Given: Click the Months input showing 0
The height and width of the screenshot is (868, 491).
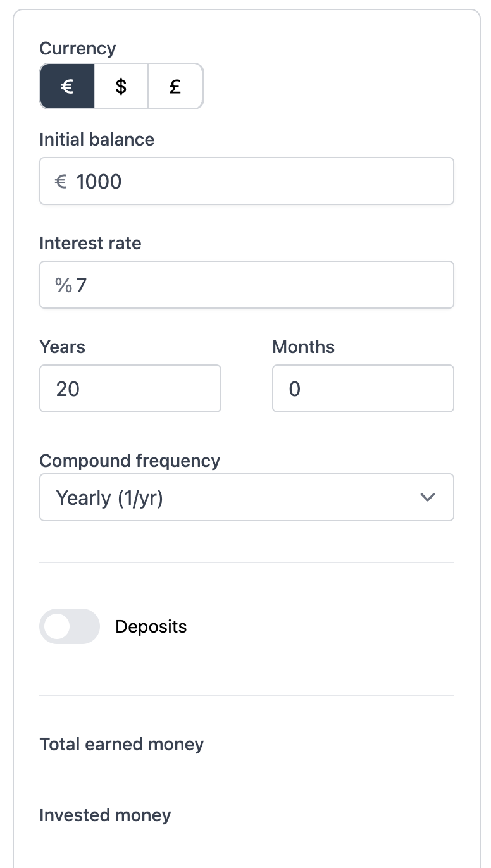Looking at the screenshot, I should (363, 388).
